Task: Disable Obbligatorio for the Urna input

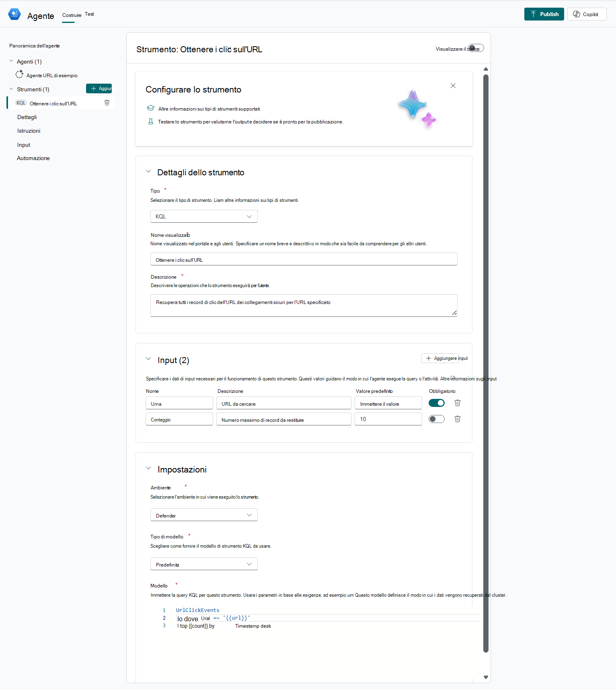Action: [437, 403]
